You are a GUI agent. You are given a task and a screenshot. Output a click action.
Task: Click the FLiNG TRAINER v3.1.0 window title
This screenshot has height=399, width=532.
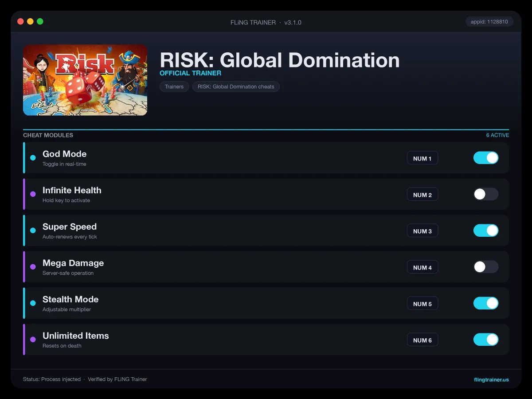pos(266,22)
